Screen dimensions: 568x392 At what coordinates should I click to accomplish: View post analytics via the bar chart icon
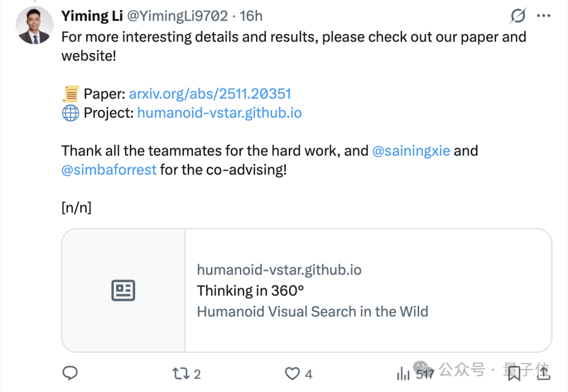tap(403, 374)
